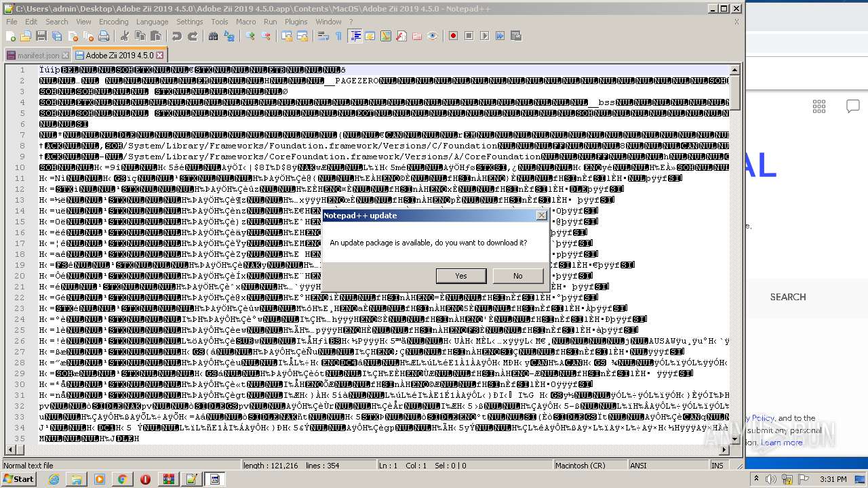Click the vertical scrollbar down arrow
This screenshot has height=488, width=868.
[x=734, y=439]
